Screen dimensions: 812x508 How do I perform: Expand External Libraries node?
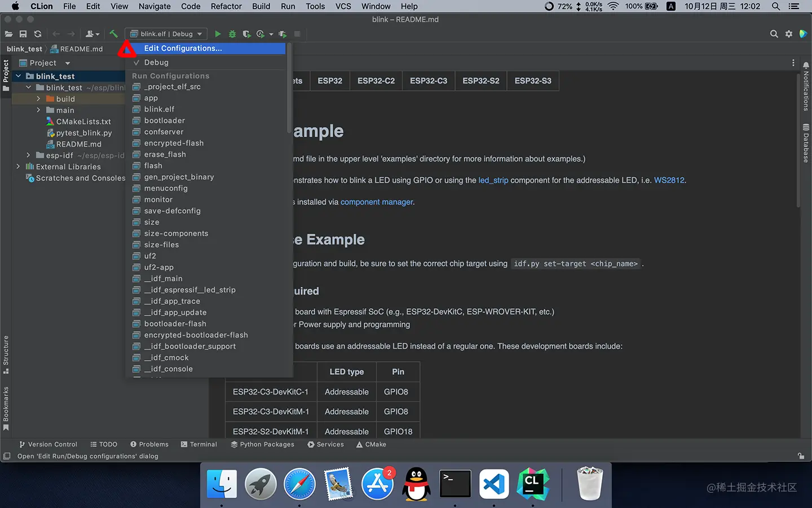[x=18, y=167]
